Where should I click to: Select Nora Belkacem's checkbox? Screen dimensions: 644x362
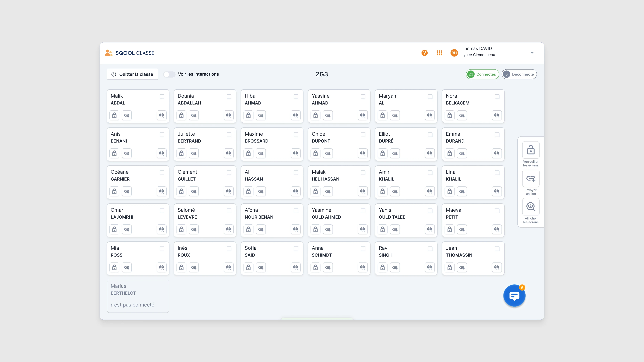(497, 97)
